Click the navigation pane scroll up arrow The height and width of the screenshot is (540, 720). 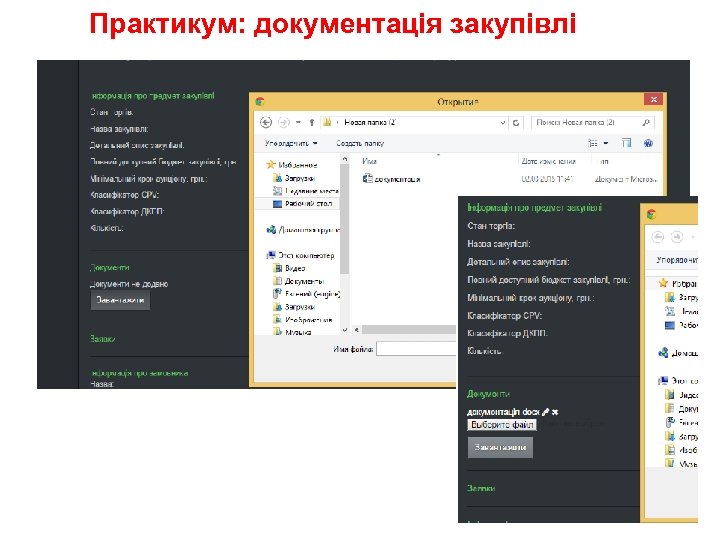[x=344, y=159]
